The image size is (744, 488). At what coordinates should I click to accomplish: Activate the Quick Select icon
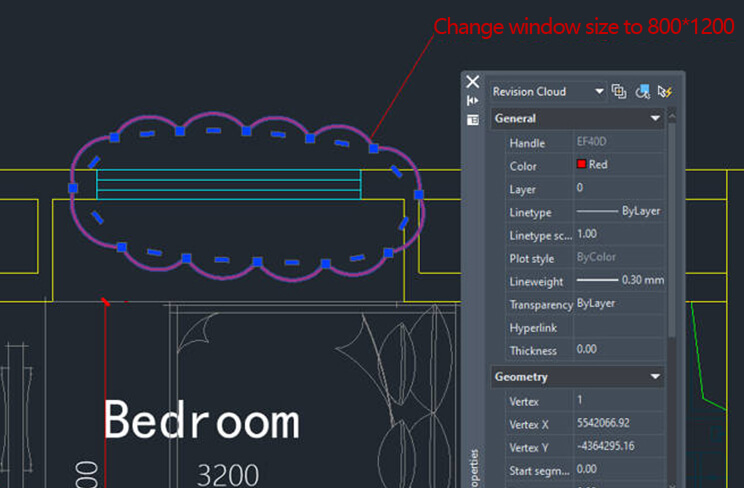[666, 92]
